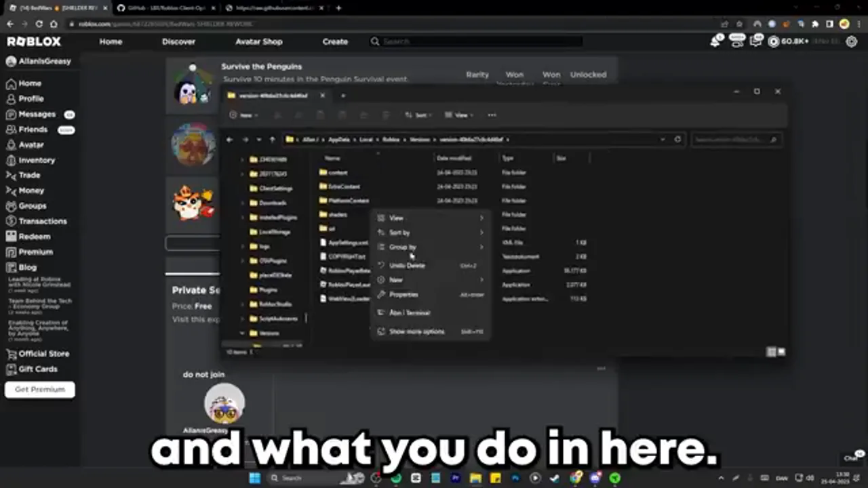
Task: Open the Sort dropdown in Explorer toolbar
Action: (x=418, y=115)
